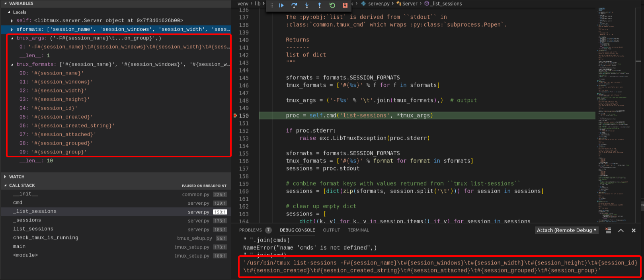Collapse the tmux_formats variable
644x280 pixels.
[12, 65]
